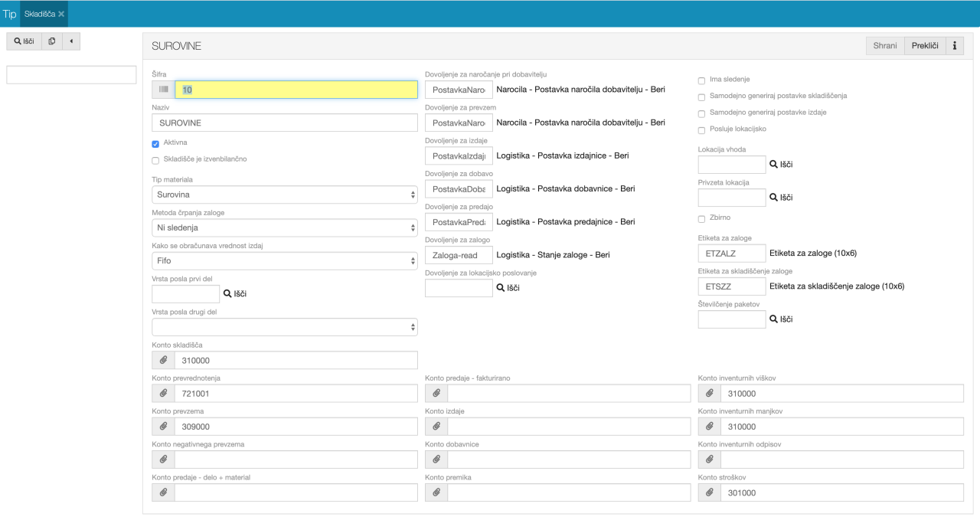
Task: Collapse the left panel with the arrow icon
Action: [x=71, y=41]
